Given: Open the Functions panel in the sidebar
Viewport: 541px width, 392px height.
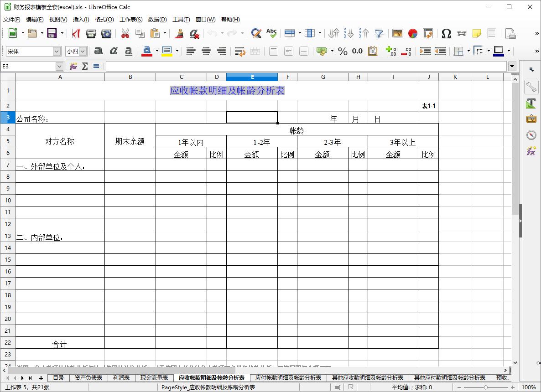Looking at the screenshot, I should coord(531,151).
